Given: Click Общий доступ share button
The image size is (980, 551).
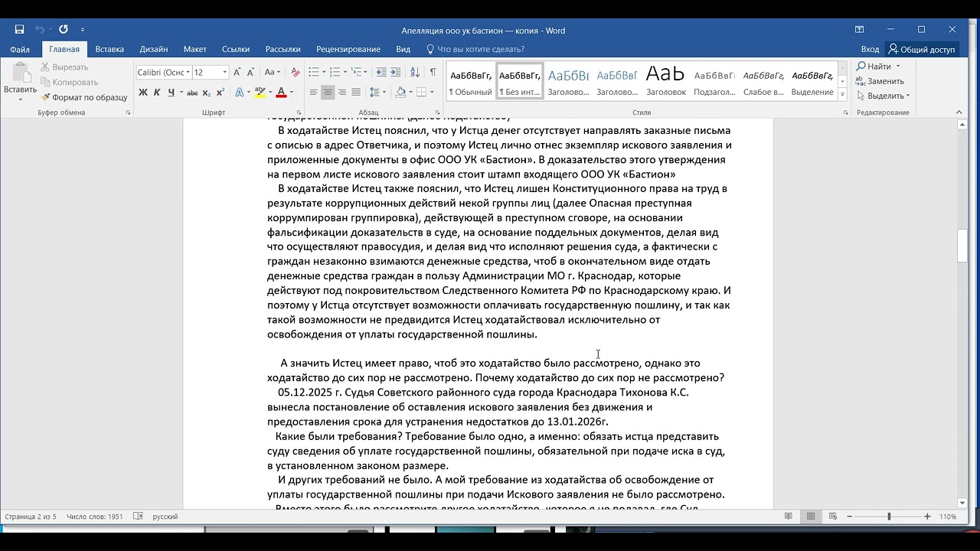Looking at the screenshot, I should (x=922, y=49).
